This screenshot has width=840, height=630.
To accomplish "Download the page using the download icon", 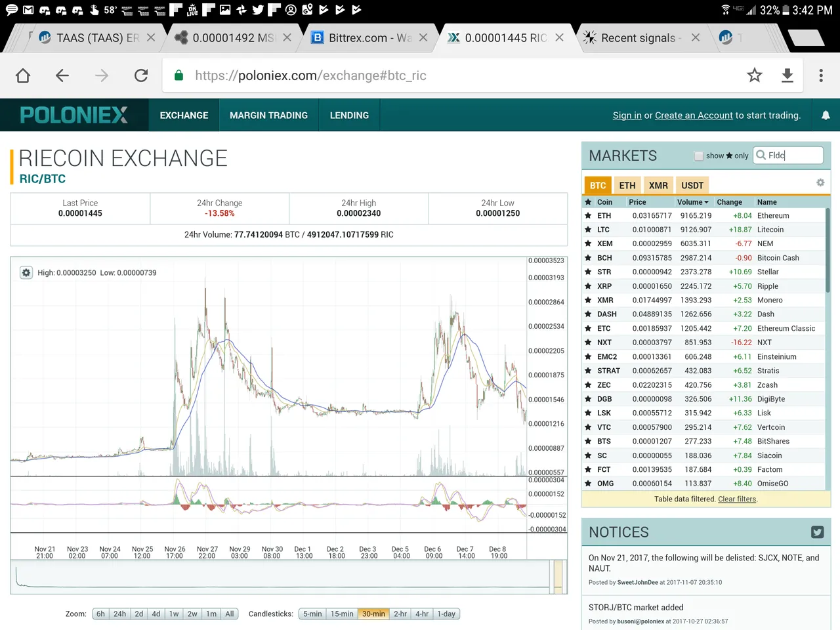I will point(787,75).
